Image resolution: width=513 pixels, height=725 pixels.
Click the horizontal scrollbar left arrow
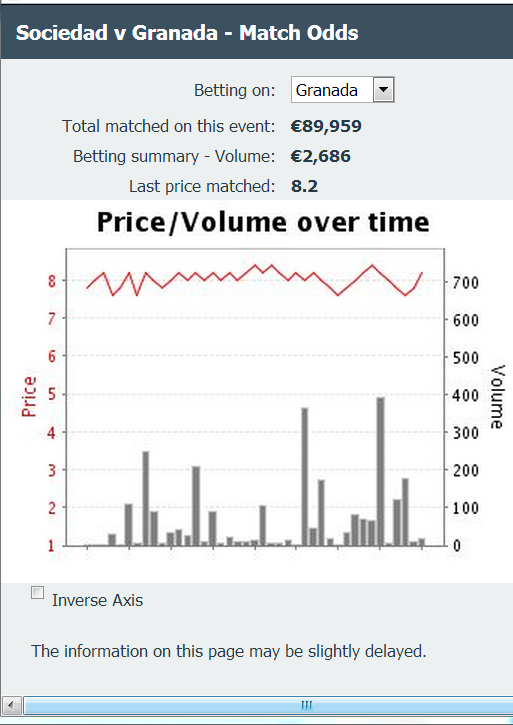tap(11, 706)
